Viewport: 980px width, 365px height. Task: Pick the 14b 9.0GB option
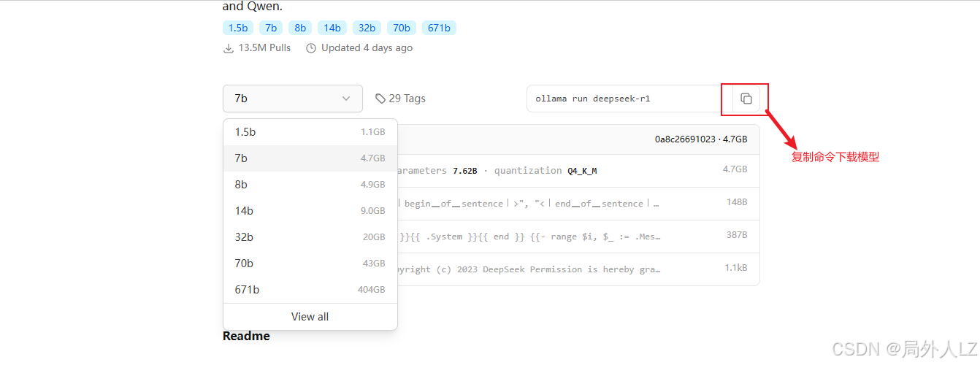310,211
